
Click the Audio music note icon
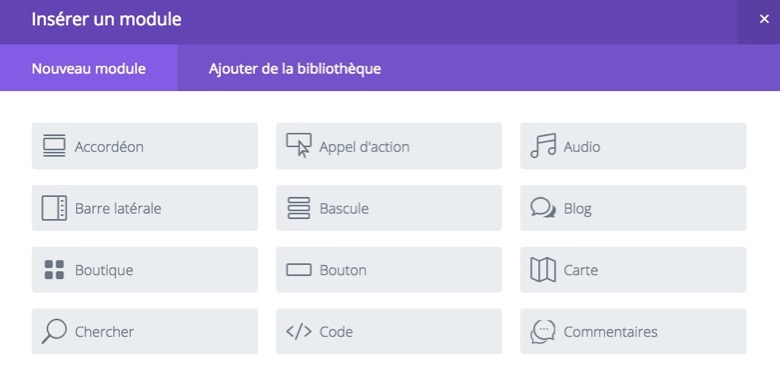click(x=543, y=146)
